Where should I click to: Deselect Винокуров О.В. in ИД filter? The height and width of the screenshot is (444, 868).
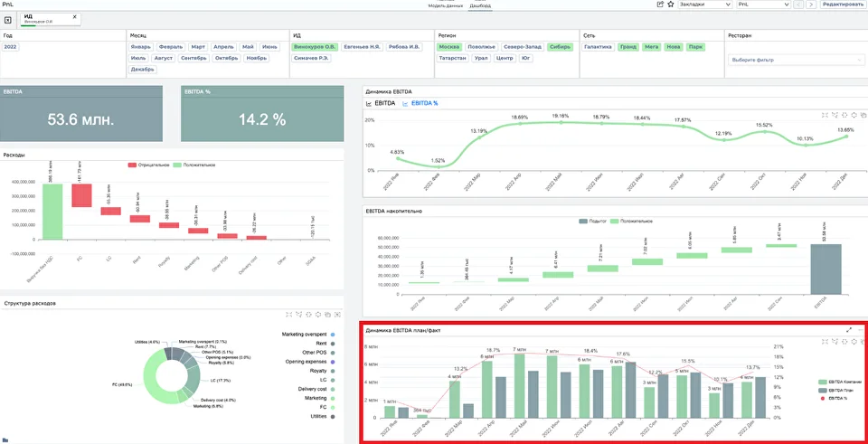[x=315, y=47]
